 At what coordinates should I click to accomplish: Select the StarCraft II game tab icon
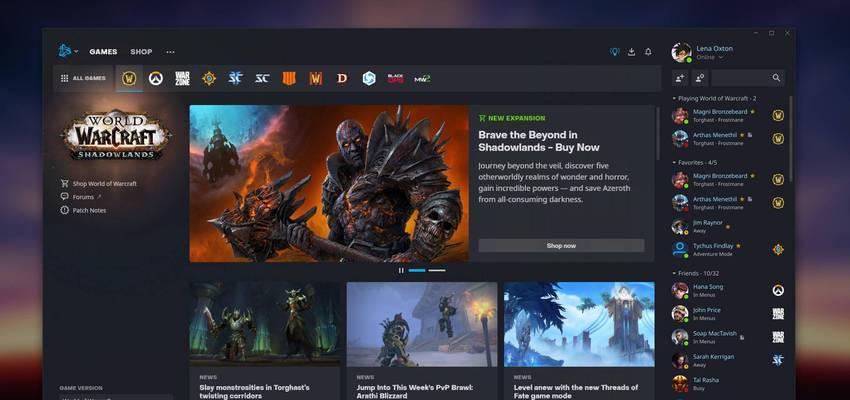pyautogui.click(x=235, y=79)
